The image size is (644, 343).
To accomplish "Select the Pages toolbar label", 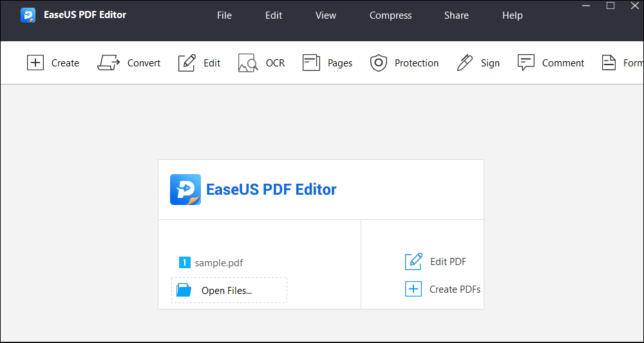I will pos(340,63).
